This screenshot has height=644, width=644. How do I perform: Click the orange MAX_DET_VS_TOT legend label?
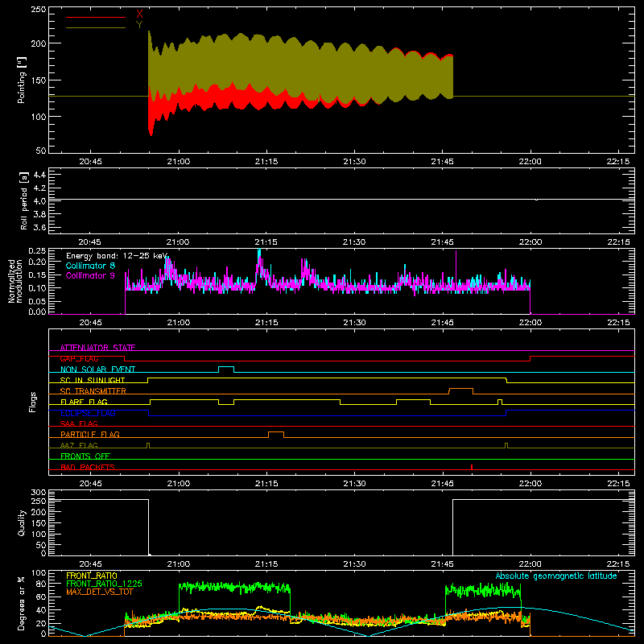click(x=100, y=592)
